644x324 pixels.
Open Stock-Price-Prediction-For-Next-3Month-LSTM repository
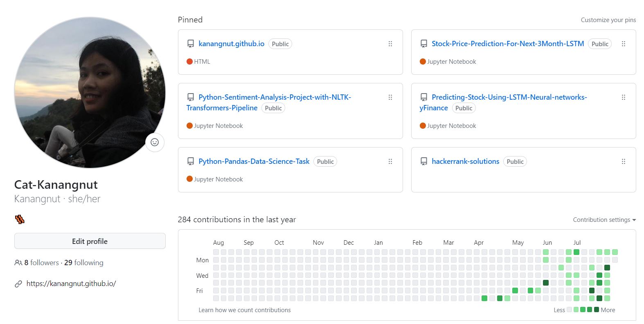click(507, 44)
